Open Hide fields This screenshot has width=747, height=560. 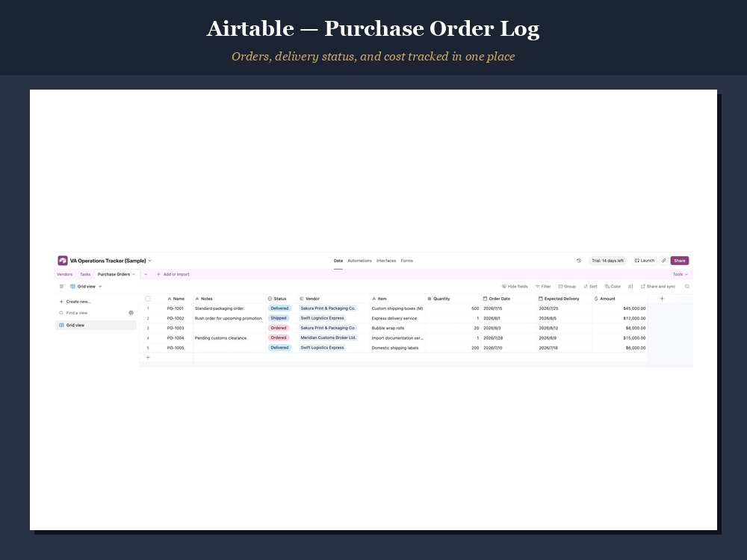(x=515, y=287)
